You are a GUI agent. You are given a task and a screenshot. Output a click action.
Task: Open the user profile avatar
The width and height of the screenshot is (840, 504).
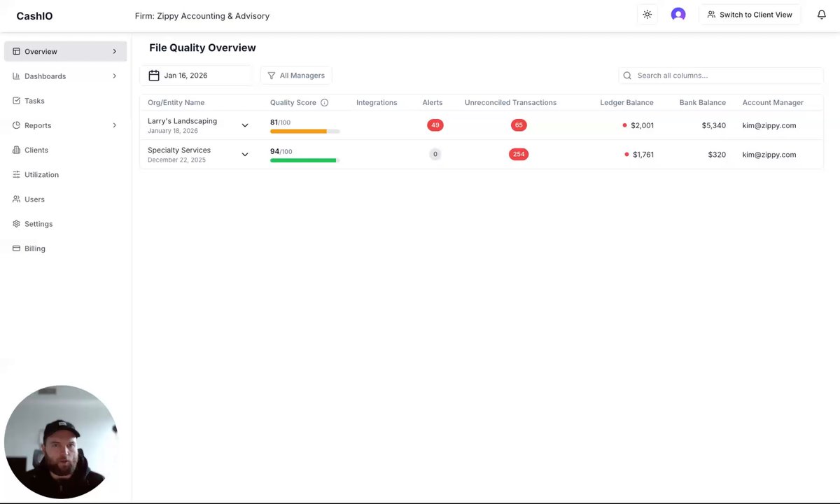pos(678,15)
